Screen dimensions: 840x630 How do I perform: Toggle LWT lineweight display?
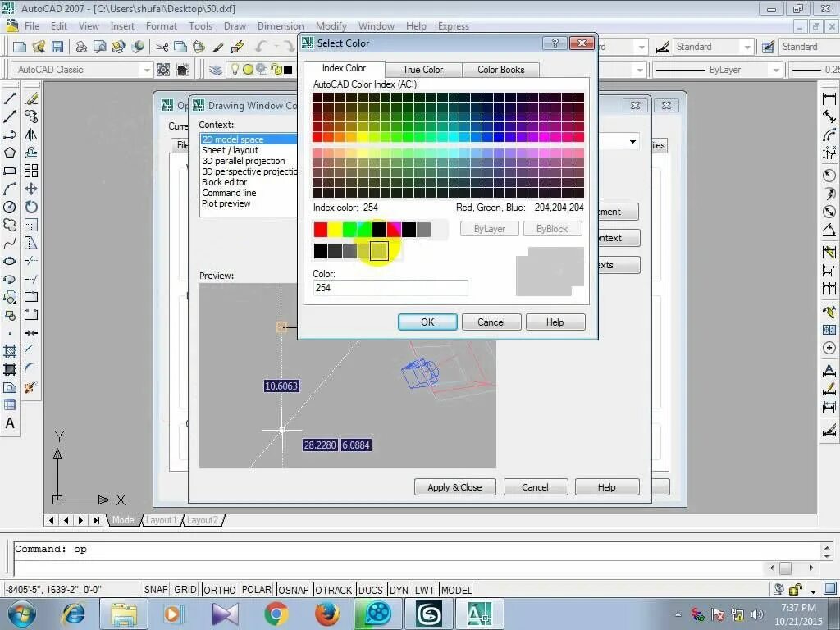[425, 590]
